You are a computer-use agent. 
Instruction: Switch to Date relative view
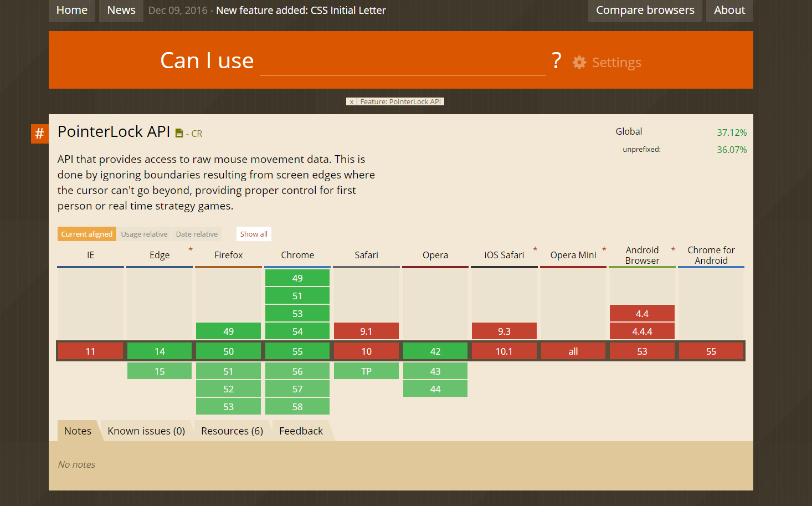click(197, 234)
